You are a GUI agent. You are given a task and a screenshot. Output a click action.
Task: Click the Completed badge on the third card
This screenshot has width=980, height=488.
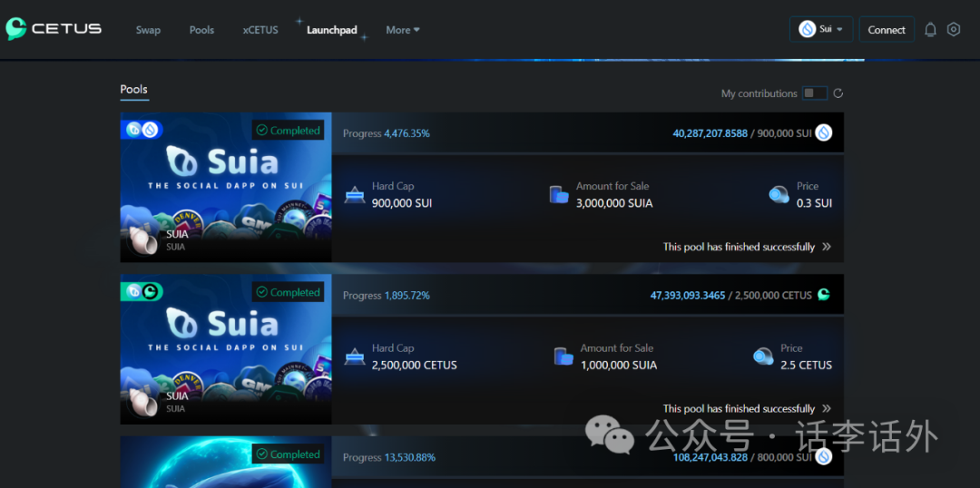tap(289, 454)
